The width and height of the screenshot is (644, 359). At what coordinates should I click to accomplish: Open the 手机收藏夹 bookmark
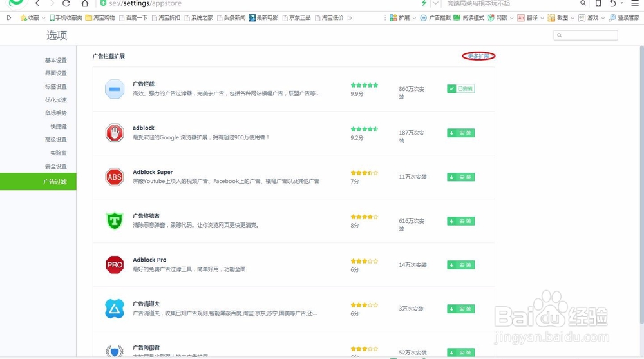[66, 17]
